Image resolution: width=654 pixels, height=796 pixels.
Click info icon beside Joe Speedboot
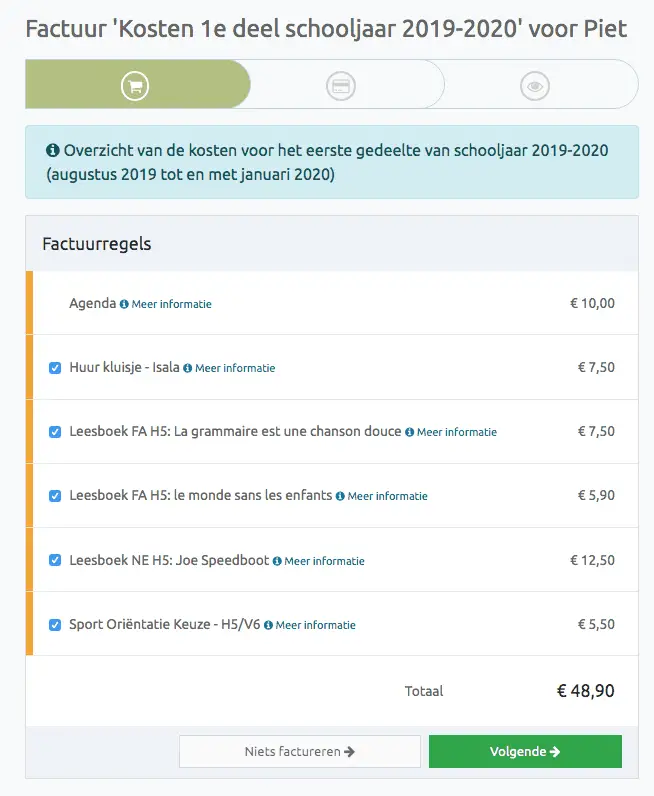click(277, 561)
